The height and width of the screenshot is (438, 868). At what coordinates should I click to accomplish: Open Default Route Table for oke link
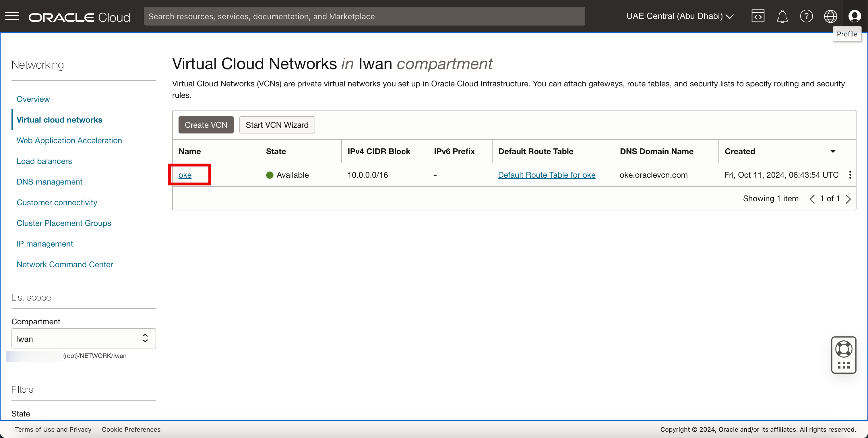coord(547,175)
